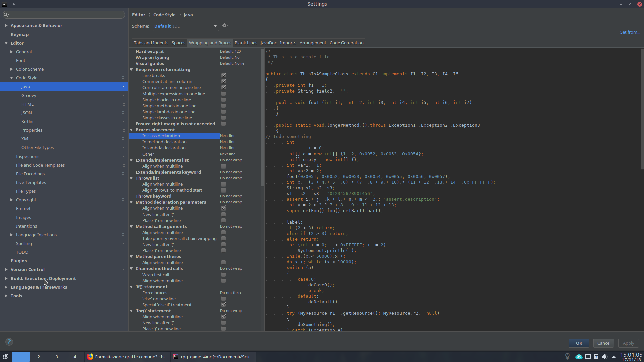Enable Simple methods in one line
The width and height of the screenshot is (644, 362).
(x=224, y=106)
